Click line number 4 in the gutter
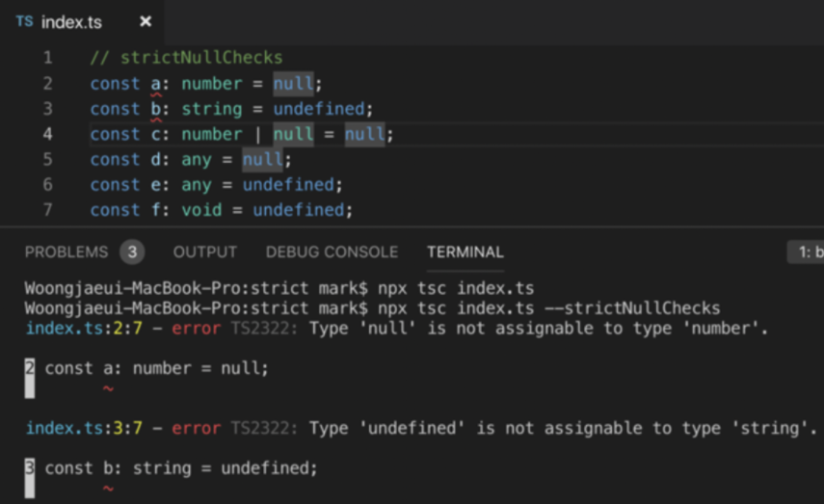824x504 pixels. pos(48,134)
